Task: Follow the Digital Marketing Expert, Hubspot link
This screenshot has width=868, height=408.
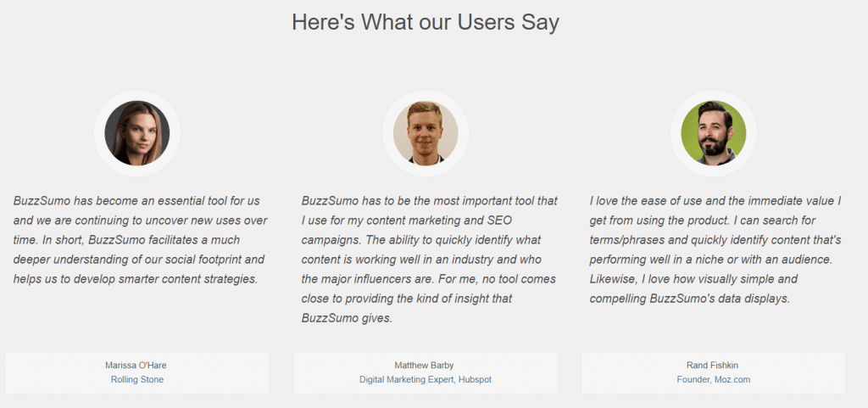Action: click(426, 380)
